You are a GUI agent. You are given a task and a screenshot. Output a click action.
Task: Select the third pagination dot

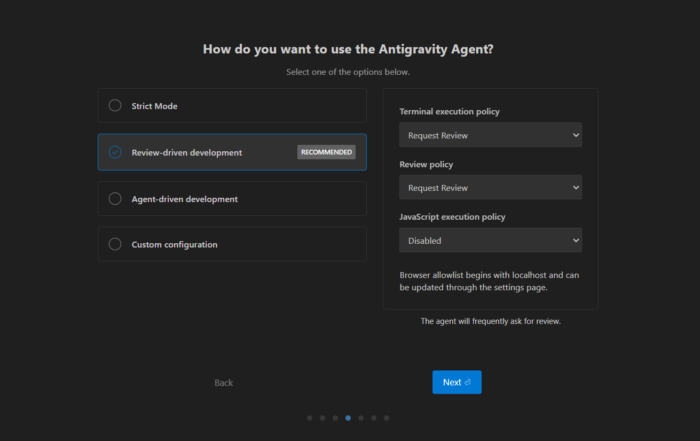pos(335,418)
